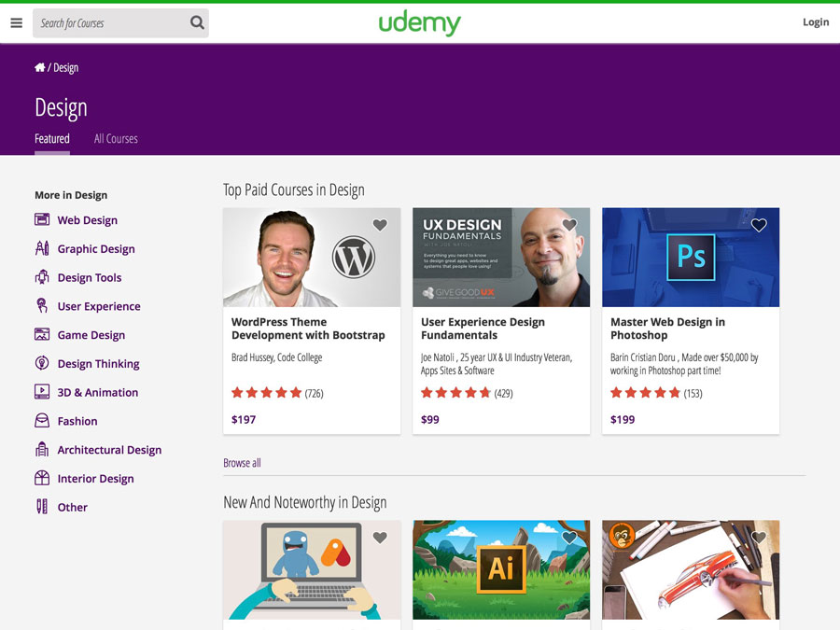Click the Joe Natoli instructor description
Viewport: 840px width, 630px height.
[497, 364]
